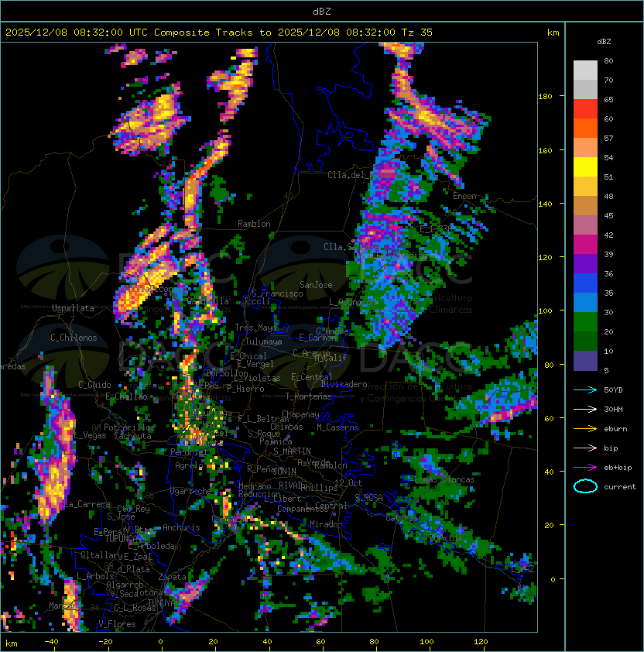This screenshot has height=652, width=644.
Task: Click the 'S_Francisco' map label
Action: click(x=278, y=293)
